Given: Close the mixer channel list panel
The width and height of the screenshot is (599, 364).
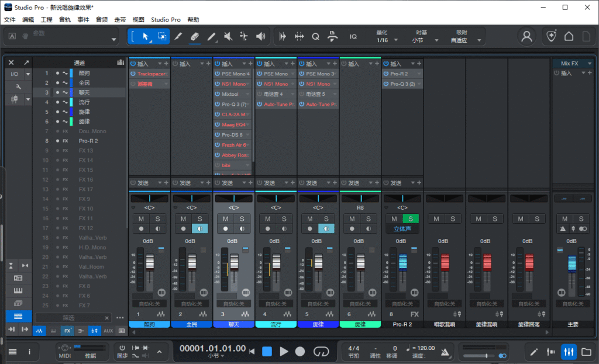Looking at the screenshot, I should tap(11, 62).
